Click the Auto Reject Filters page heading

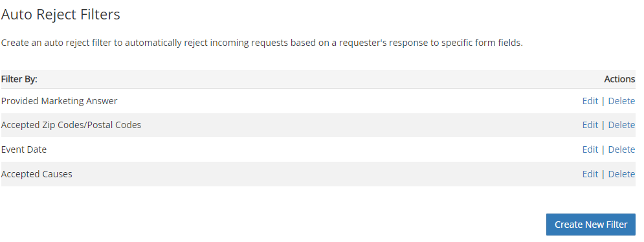[x=60, y=15]
